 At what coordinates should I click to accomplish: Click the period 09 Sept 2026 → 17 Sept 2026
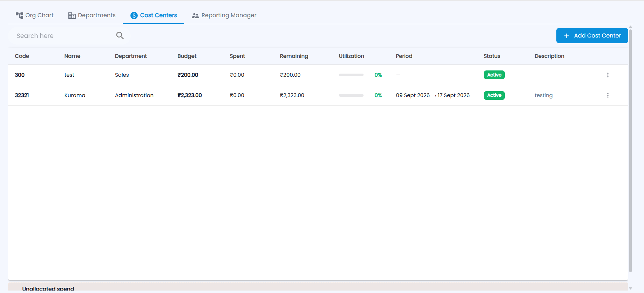[433, 95]
